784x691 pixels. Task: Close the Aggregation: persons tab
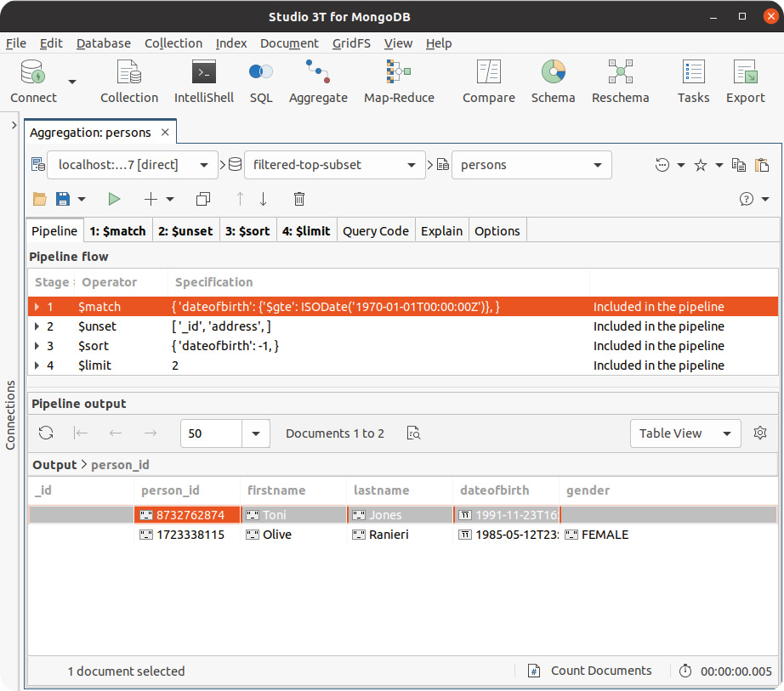[165, 133]
